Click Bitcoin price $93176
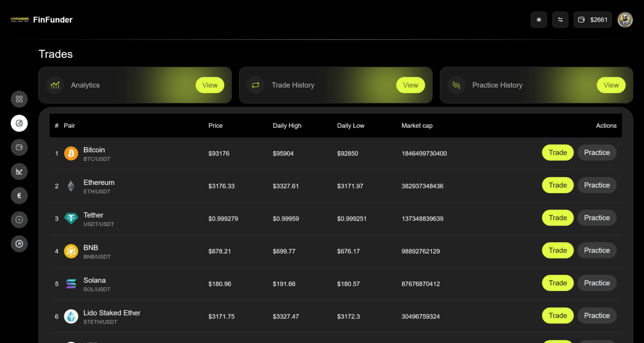Image resolution: width=644 pixels, height=343 pixels. pyautogui.click(x=219, y=154)
